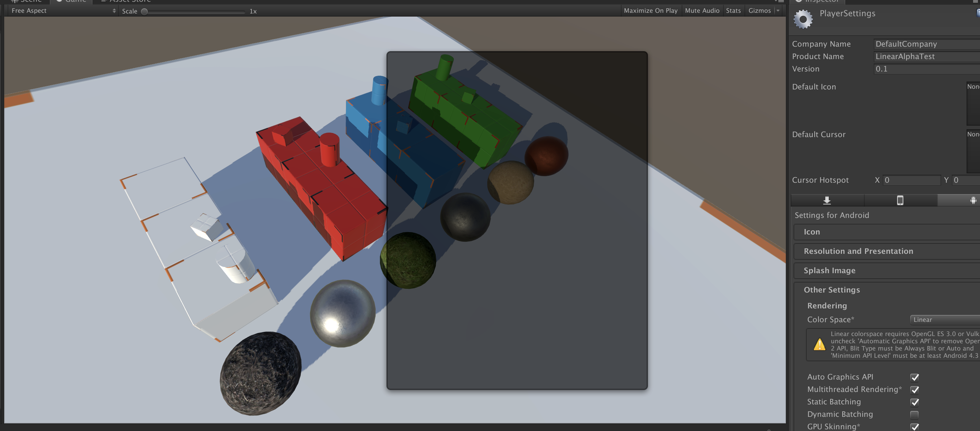Open the Free Aspect resolution dropdown
This screenshot has height=431, width=980.
pyautogui.click(x=63, y=11)
